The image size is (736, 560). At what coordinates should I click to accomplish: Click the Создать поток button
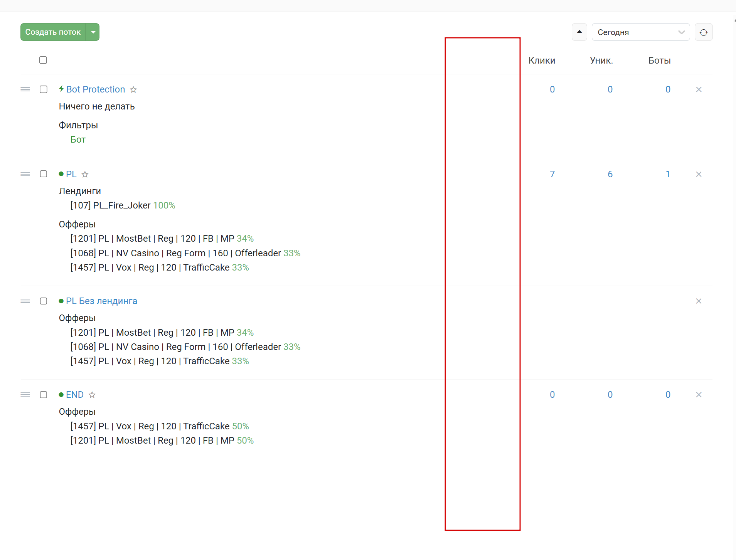pos(53,32)
